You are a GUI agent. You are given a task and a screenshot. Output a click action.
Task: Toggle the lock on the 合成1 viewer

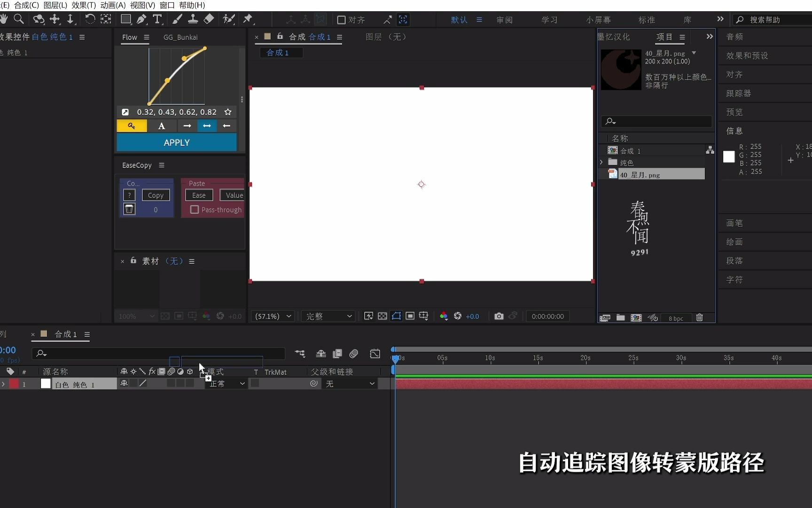(280, 37)
